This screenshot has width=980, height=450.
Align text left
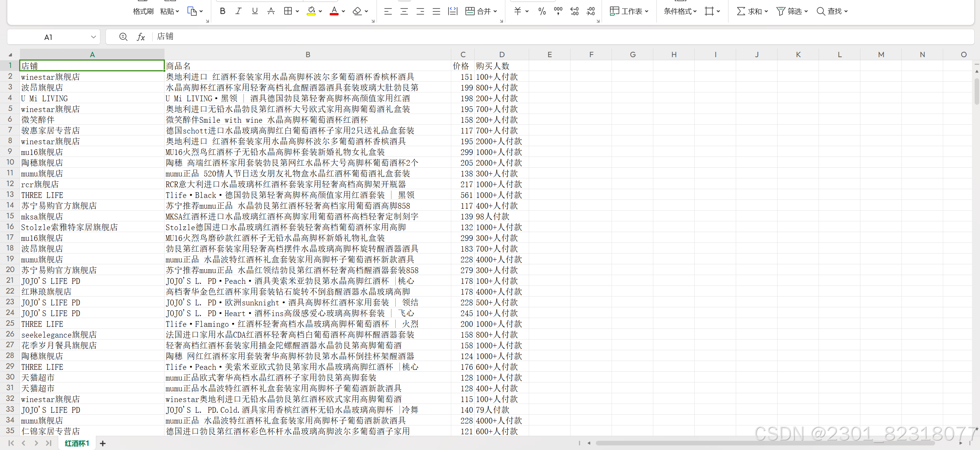click(x=388, y=11)
